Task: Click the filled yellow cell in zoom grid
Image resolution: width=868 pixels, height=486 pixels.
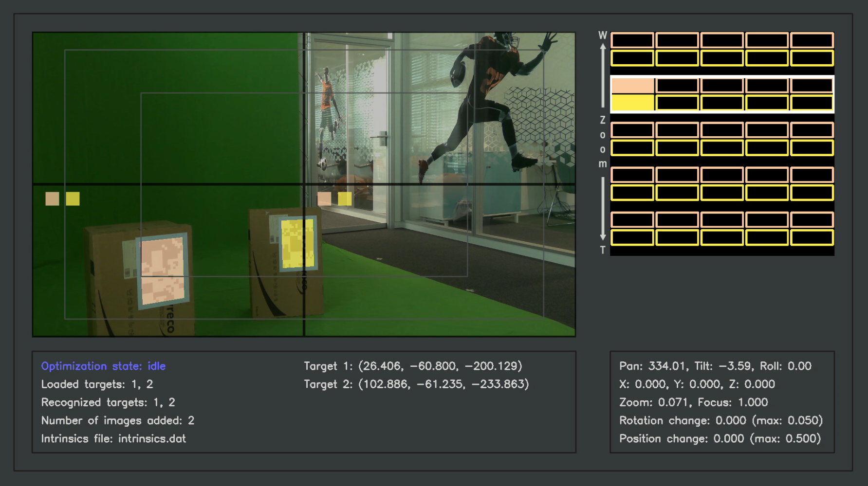Action: (632, 103)
